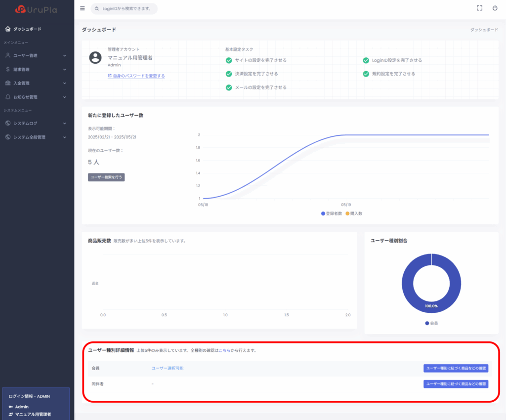The width and height of the screenshot is (506, 420).
Task: Click 同伴者 row label
Action: (97, 384)
